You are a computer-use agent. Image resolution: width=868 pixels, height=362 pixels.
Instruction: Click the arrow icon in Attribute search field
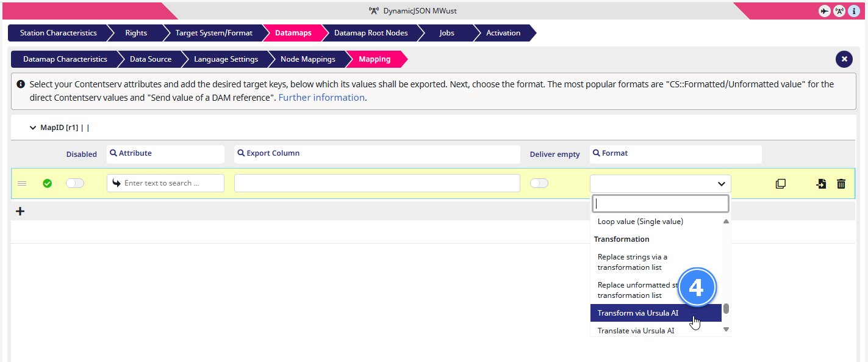click(x=117, y=183)
